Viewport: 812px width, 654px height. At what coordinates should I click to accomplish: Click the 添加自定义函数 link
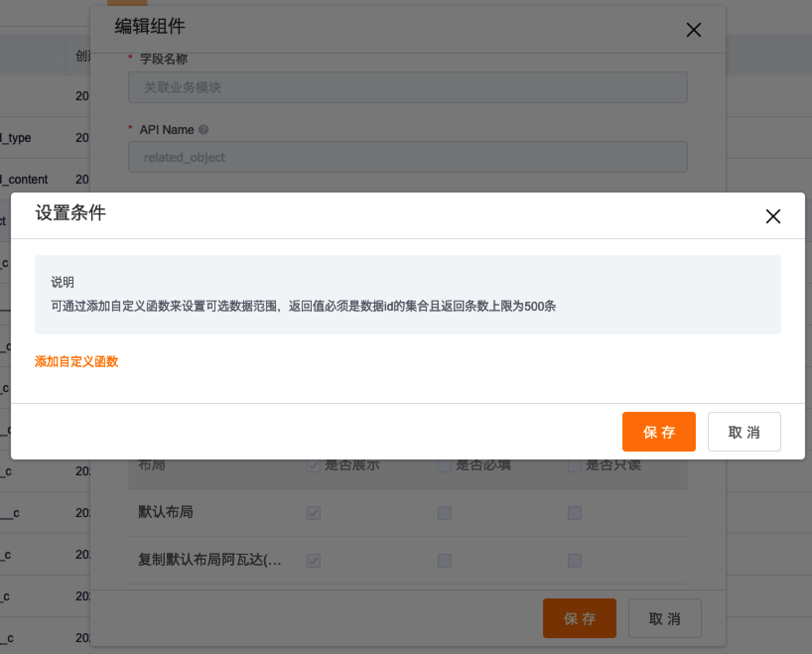[x=76, y=362]
